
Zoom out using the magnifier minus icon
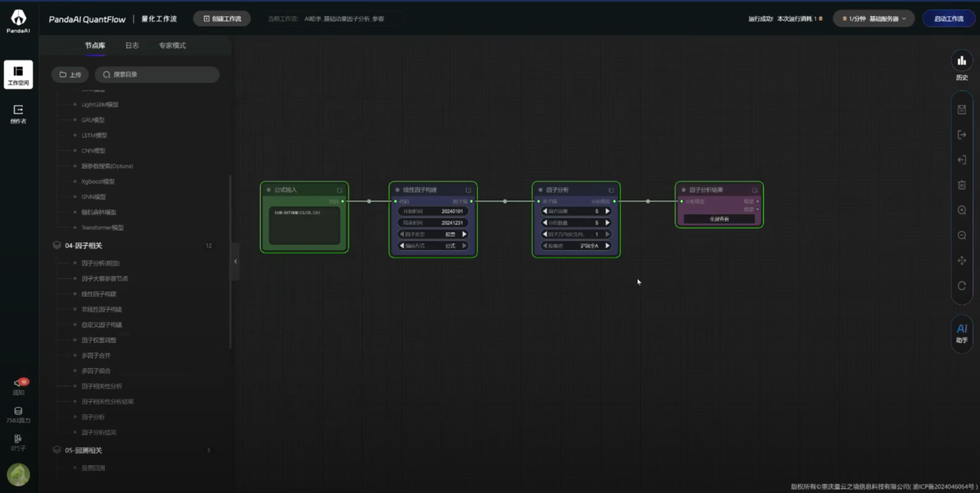coord(962,235)
